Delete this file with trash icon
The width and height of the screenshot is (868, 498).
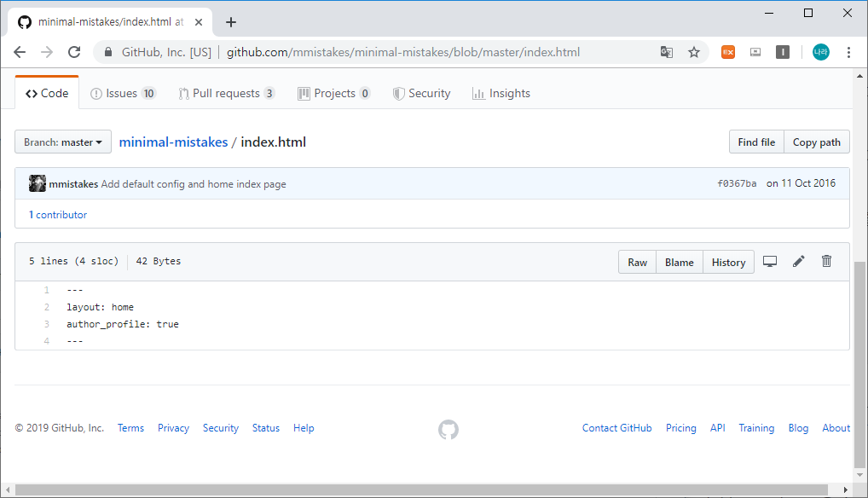[826, 261]
